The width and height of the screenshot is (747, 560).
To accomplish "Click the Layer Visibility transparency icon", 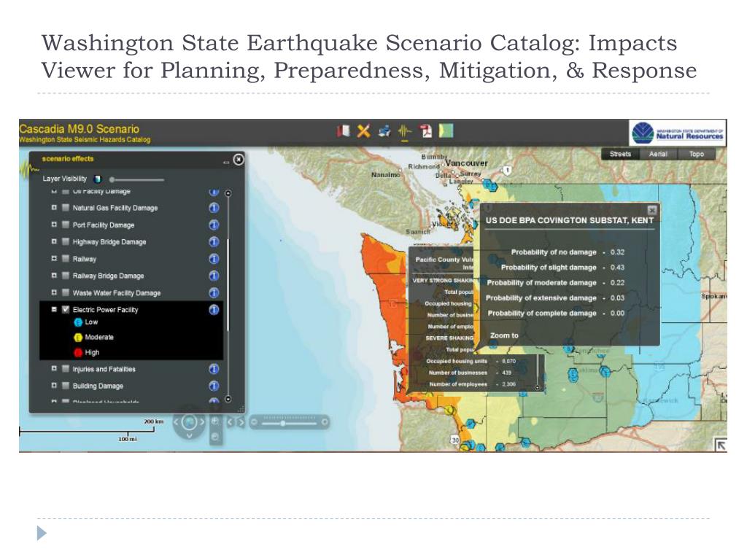I will point(98,179).
